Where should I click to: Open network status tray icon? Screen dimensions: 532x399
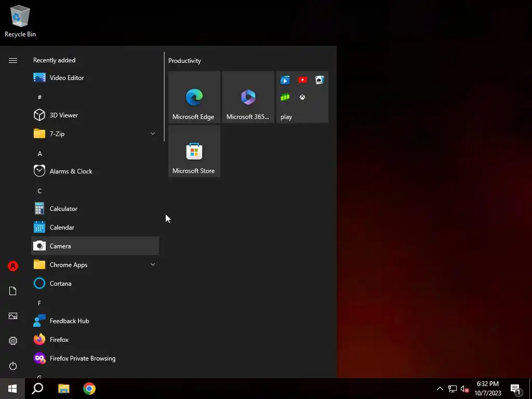tap(453, 389)
